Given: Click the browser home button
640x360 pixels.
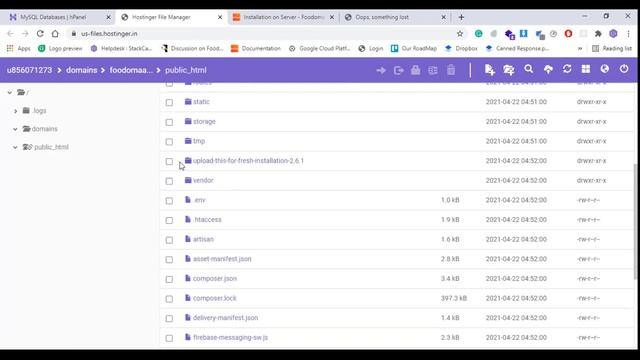Looking at the screenshot, I should click(55, 33).
